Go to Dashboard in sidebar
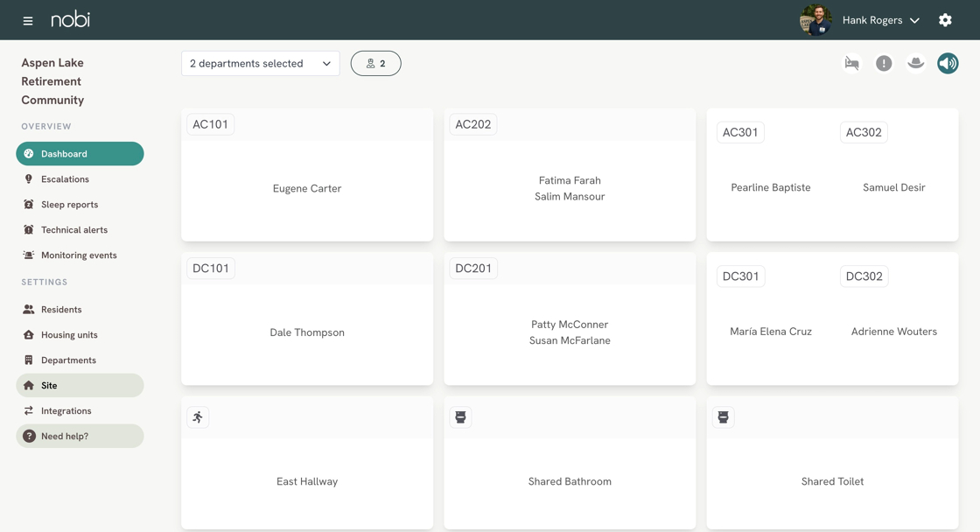Screen dimensions: 980x532 [x=80, y=154]
